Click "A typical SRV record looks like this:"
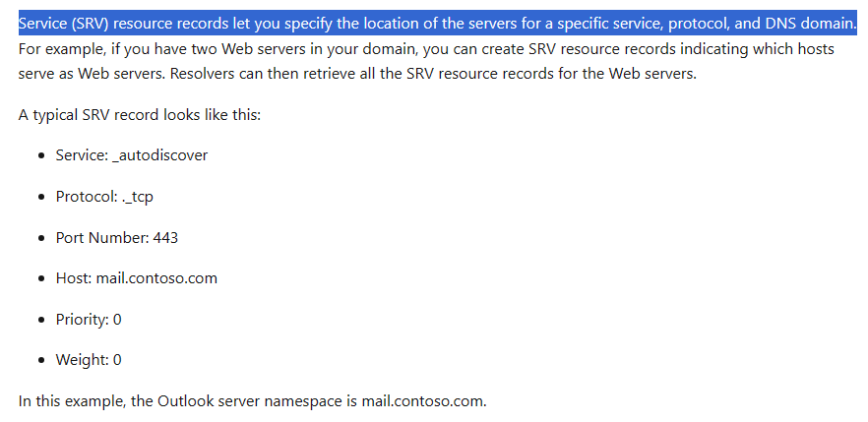 pos(140,115)
